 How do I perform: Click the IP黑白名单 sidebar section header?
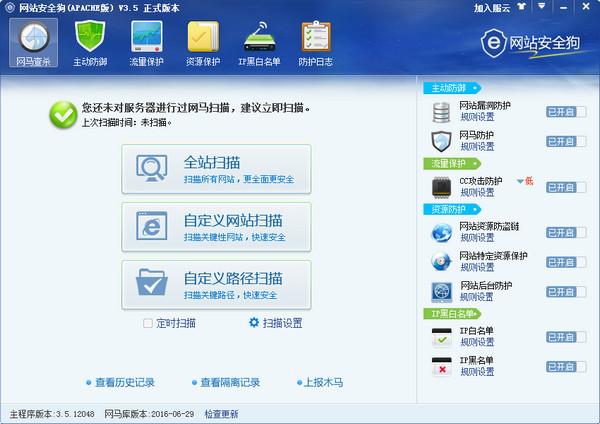[452, 314]
